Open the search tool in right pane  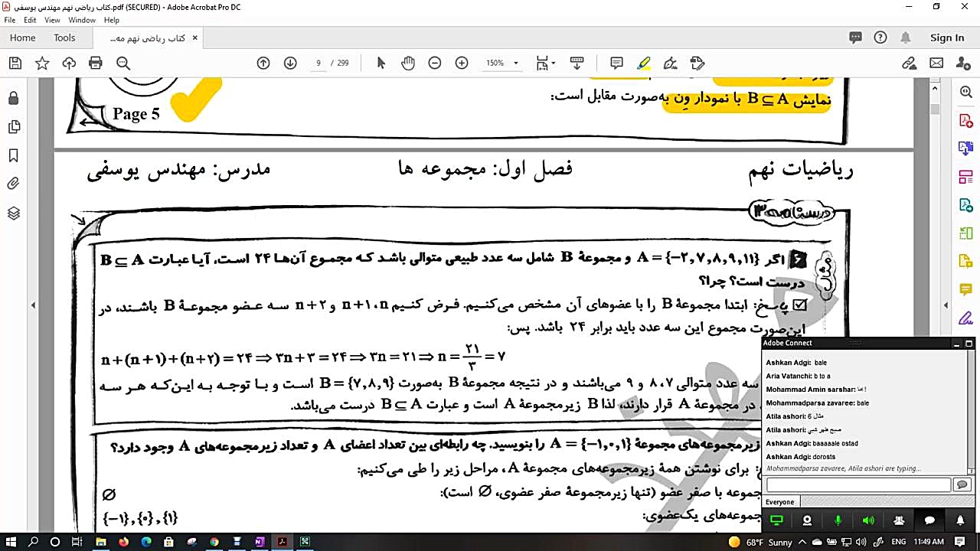coord(965,93)
